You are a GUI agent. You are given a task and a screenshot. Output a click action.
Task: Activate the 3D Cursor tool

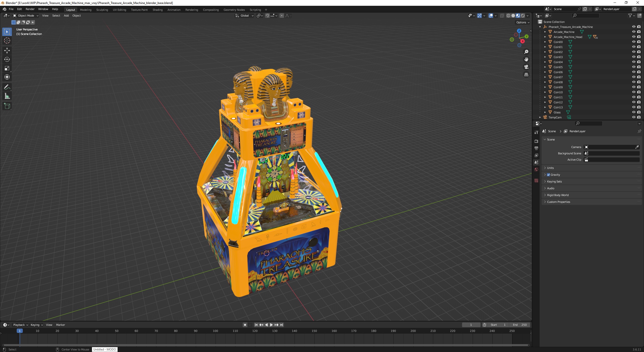click(7, 40)
